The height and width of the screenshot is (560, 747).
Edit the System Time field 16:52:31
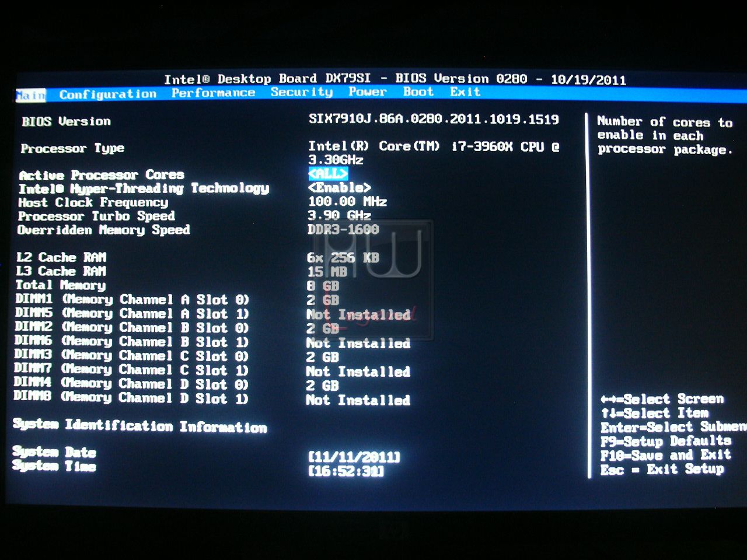345,471
